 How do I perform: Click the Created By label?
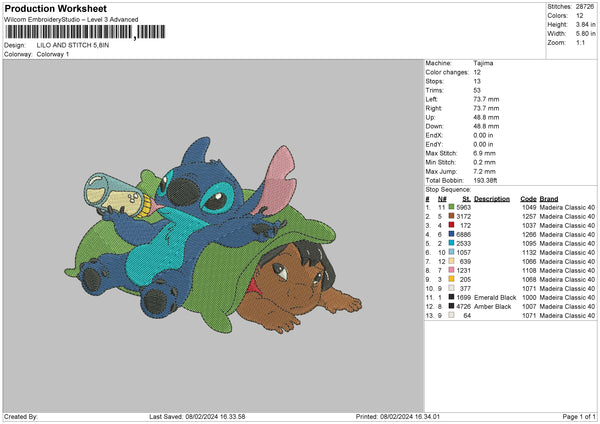click(21, 416)
